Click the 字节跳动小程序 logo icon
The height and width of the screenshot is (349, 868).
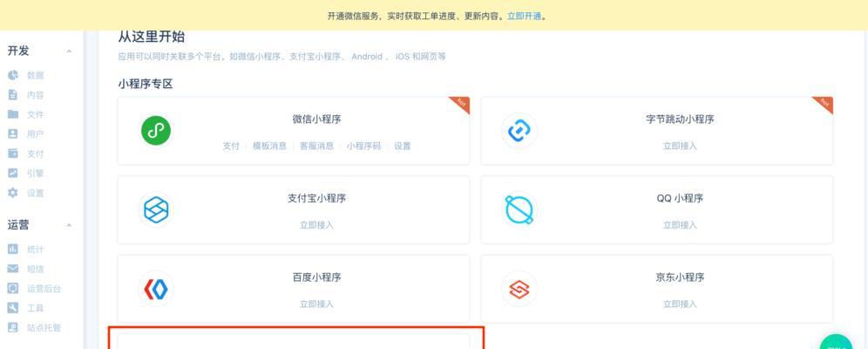(x=519, y=131)
